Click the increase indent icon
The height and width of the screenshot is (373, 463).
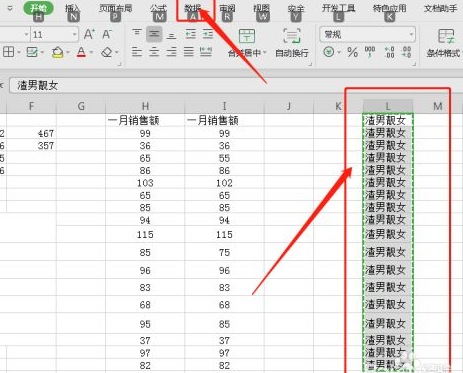pos(208,34)
